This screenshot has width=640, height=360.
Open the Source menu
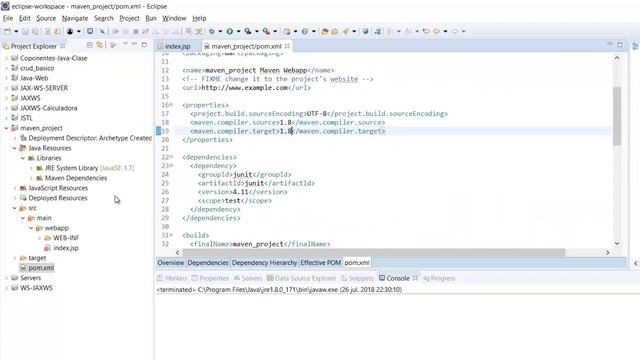pos(46,18)
